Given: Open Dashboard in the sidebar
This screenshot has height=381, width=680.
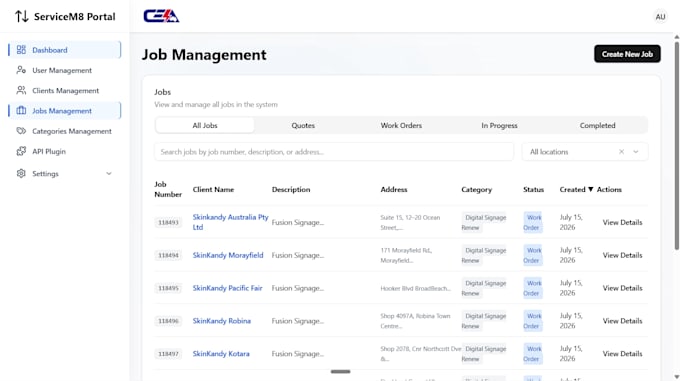Looking at the screenshot, I should 64,49.
